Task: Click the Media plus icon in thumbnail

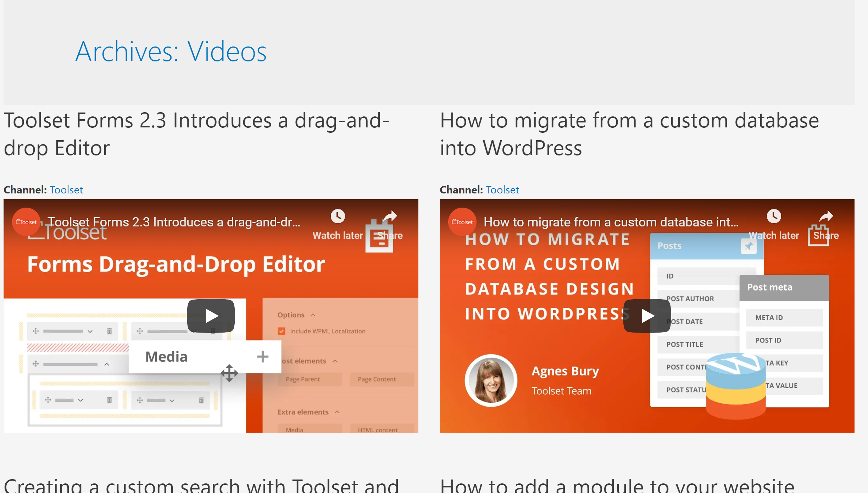Action: [262, 356]
